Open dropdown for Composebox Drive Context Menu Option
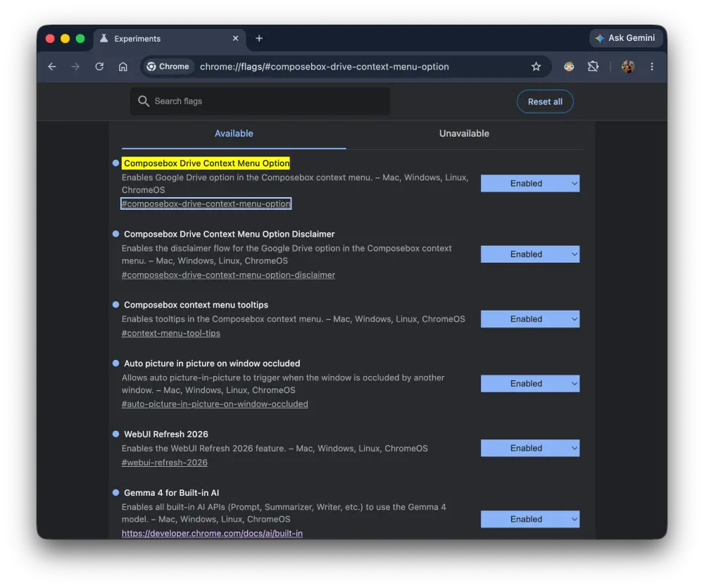Viewport: 704px width, 588px height. [530, 183]
